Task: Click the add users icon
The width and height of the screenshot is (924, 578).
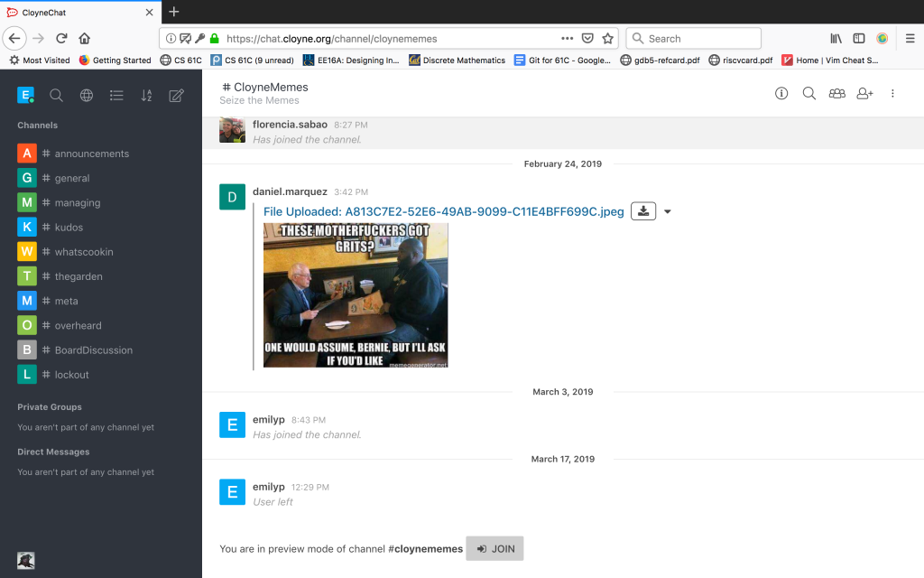Action: [864, 93]
